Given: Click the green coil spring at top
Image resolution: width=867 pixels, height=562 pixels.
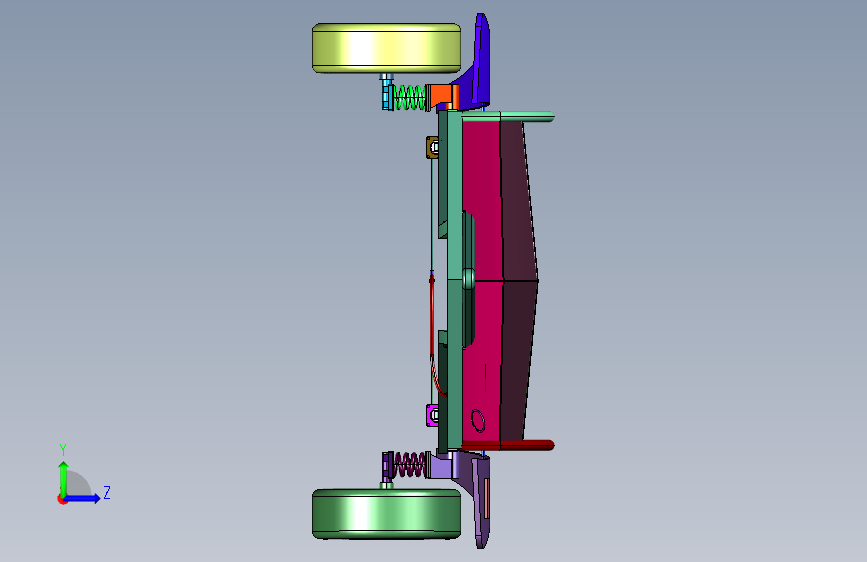Looking at the screenshot, I should (x=409, y=97).
